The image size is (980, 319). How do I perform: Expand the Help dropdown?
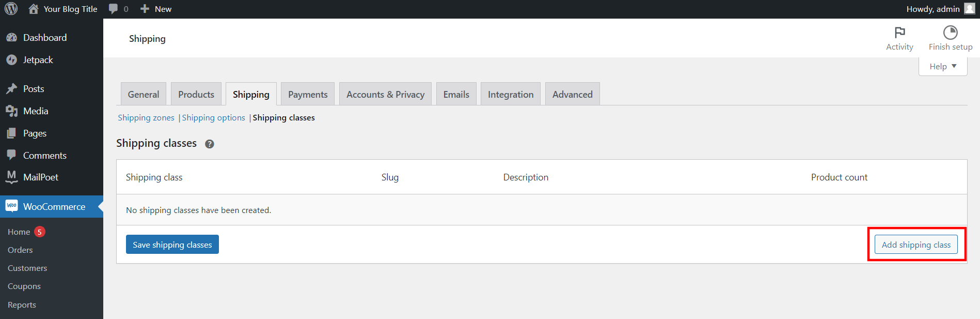tap(943, 66)
